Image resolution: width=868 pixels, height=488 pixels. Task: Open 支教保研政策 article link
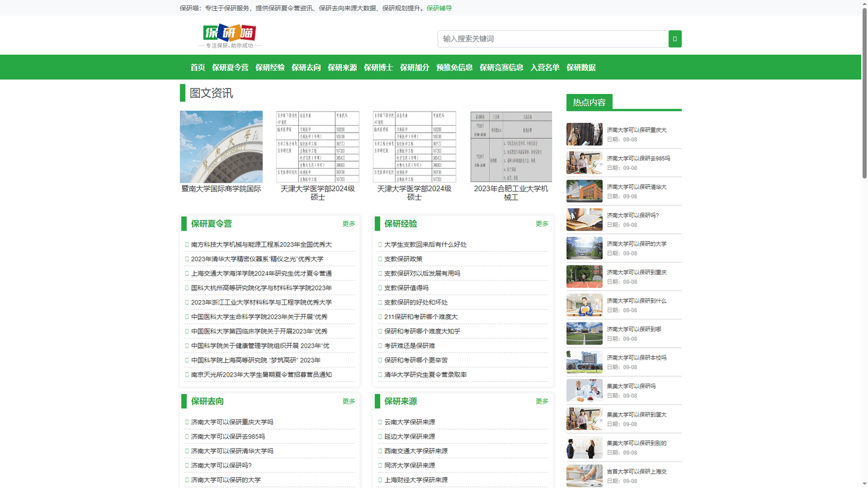pos(403,259)
